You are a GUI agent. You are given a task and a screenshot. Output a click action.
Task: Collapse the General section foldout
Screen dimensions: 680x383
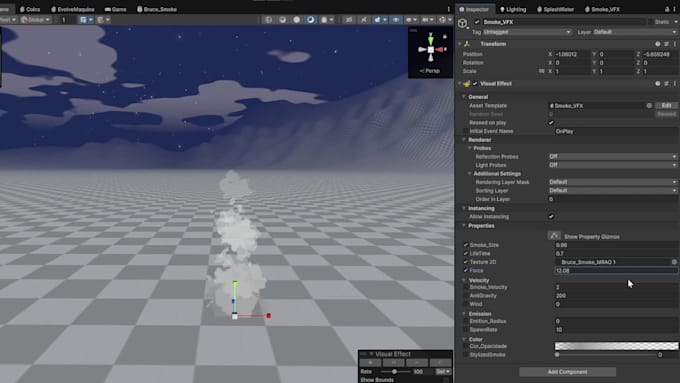tap(464, 97)
